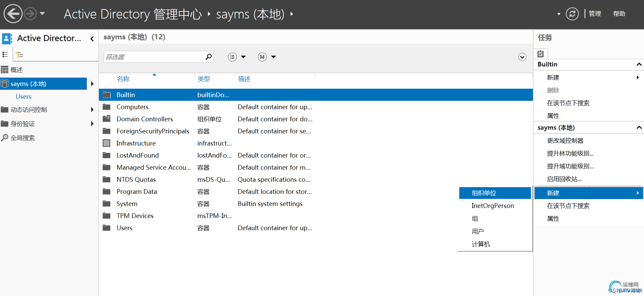Expand the filter criteria round chevron
Screen dimensions: 644x296
[522, 57]
